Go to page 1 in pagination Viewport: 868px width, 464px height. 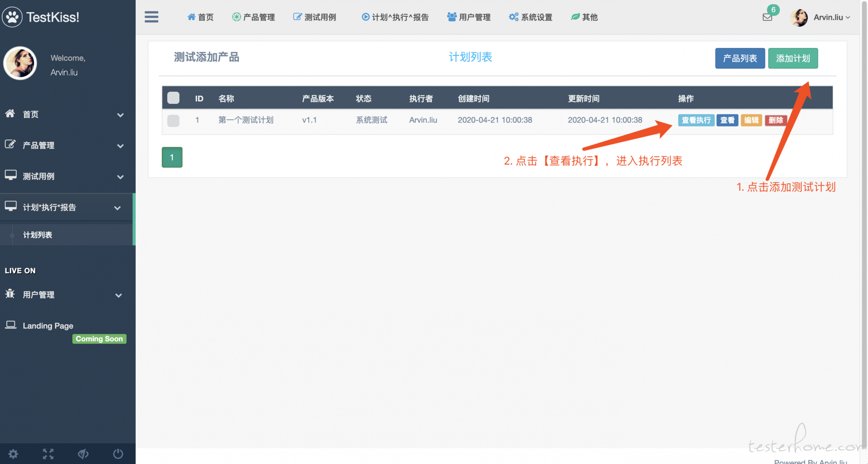point(172,157)
